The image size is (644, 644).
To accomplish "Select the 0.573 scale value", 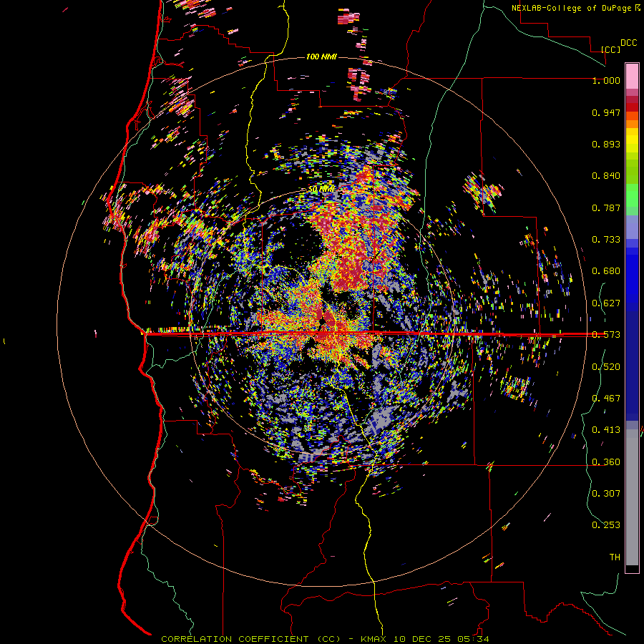I will coord(606,335).
